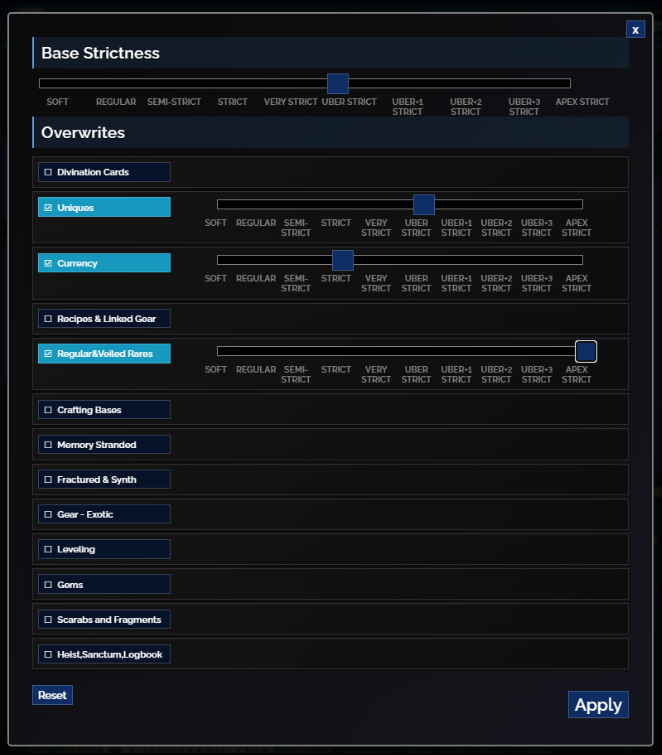
Task: Select UBER+2 STRICT under Base Strictness
Action: 466,106
